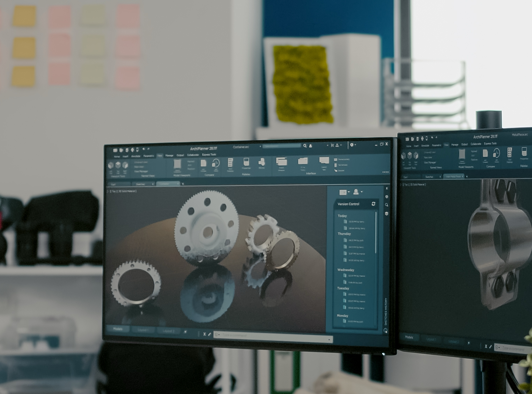Click the Tool Palettes icon on left monitor
This screenshot has width=532, height=394.
230,163
